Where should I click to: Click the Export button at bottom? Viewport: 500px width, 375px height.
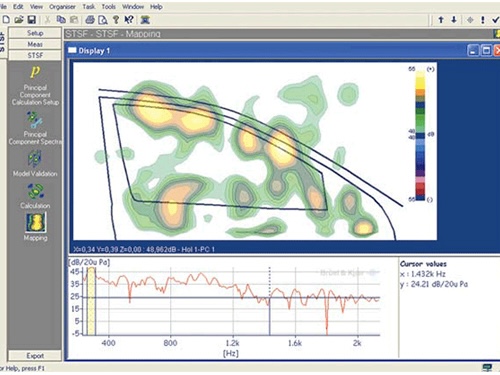click(x=35, y=356)
